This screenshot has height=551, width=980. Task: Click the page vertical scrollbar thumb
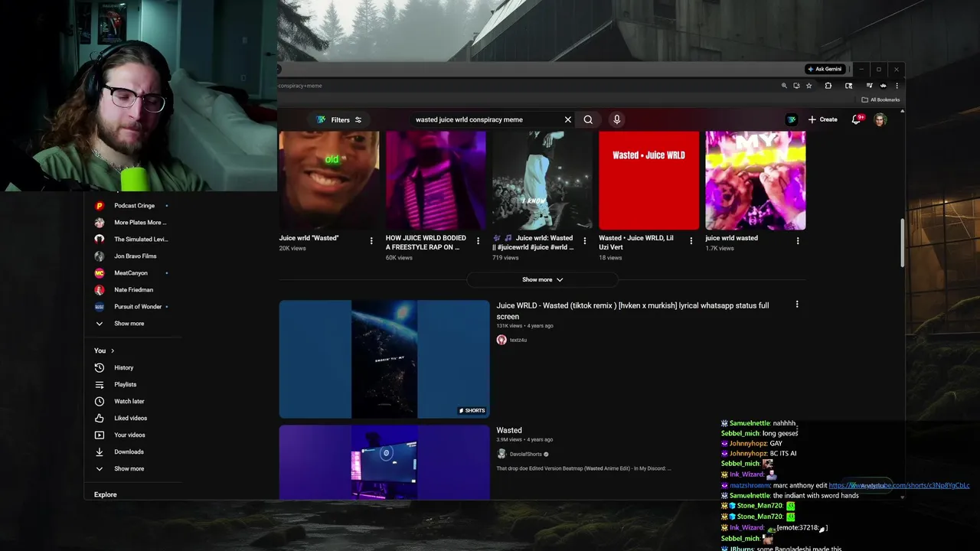(902, 243)
